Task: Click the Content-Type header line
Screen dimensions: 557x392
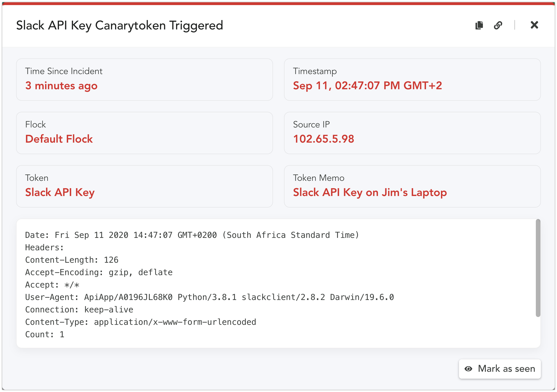Action: tap(140, 322)
